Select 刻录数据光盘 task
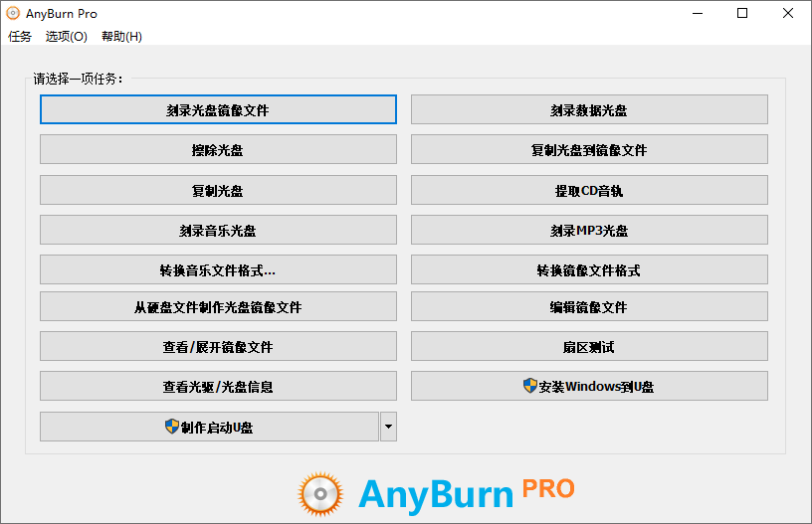 coord(589,109)
